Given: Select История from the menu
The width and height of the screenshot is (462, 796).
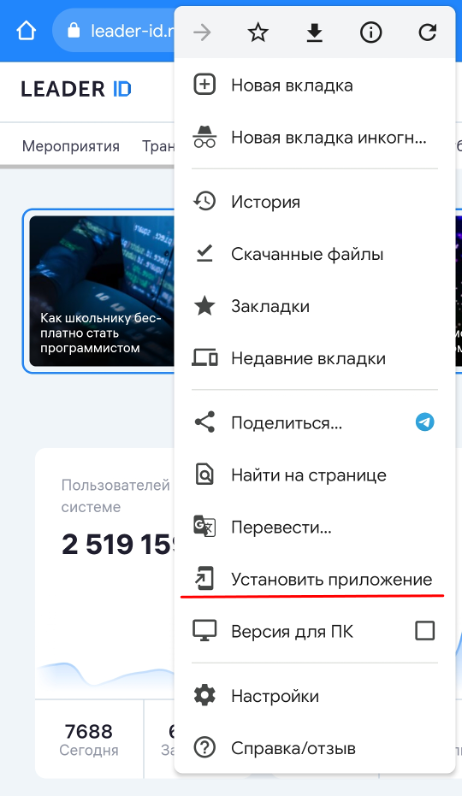Looking at the screenshot, I should coord(315,202).
